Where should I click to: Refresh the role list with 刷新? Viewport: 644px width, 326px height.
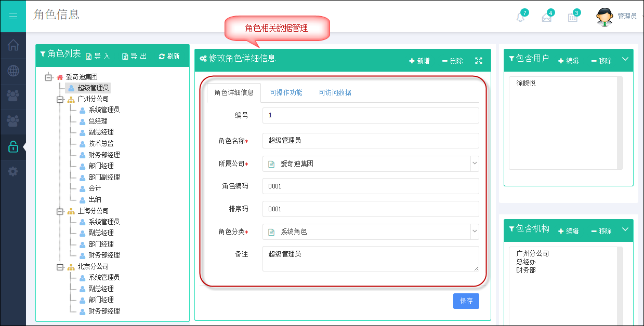coord(169,56)
